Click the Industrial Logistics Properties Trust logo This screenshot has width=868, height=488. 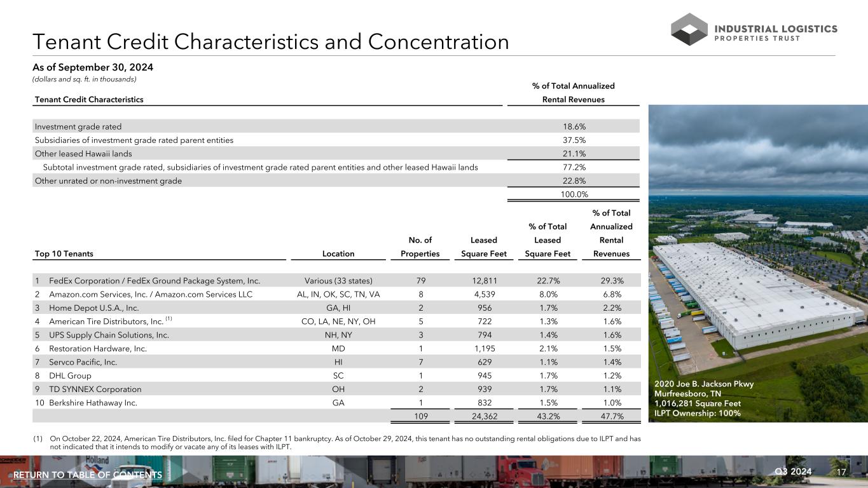[754, 29]
